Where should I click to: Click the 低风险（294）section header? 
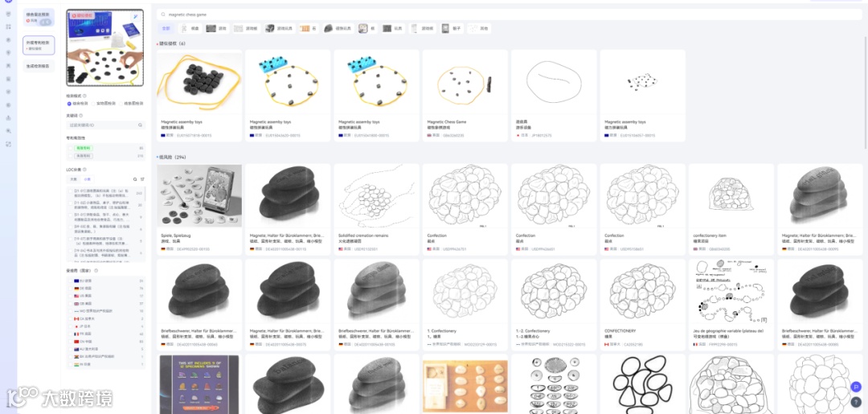(172, 158)
